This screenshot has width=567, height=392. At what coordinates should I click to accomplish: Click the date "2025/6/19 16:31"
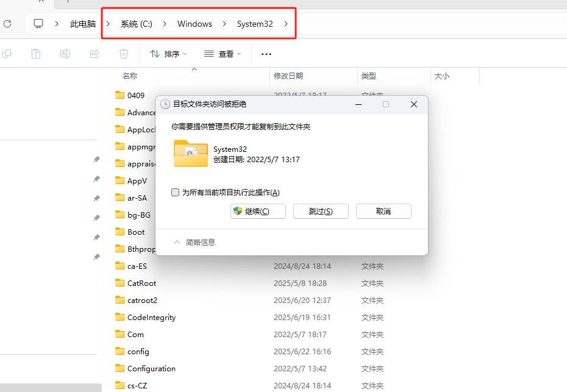[x=302, y=317]
